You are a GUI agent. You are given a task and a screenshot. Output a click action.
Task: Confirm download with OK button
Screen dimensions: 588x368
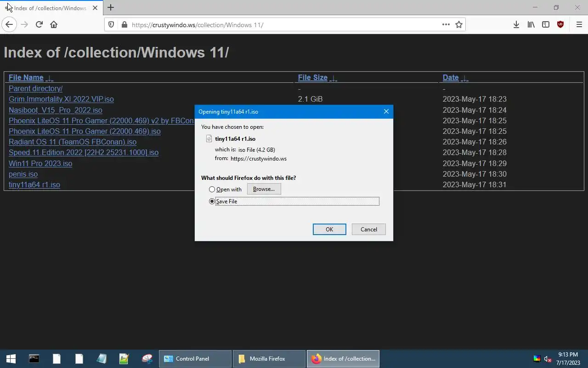click(x=329, y=229)
